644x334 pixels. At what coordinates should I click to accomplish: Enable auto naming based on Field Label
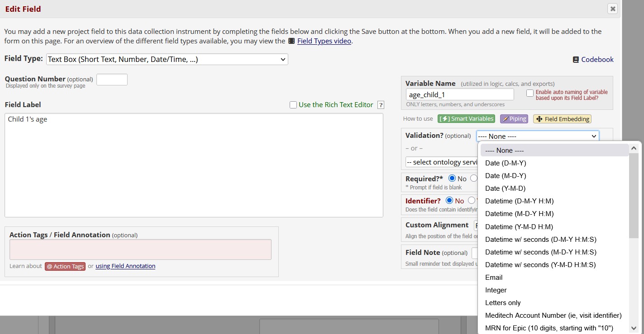[x=530, y=93]
